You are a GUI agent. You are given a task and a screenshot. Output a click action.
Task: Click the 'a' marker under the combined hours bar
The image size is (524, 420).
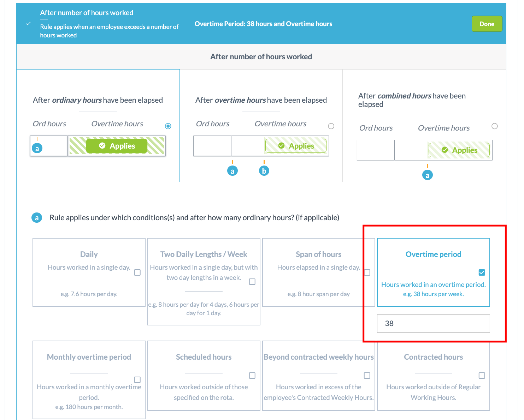coord(427,175)
